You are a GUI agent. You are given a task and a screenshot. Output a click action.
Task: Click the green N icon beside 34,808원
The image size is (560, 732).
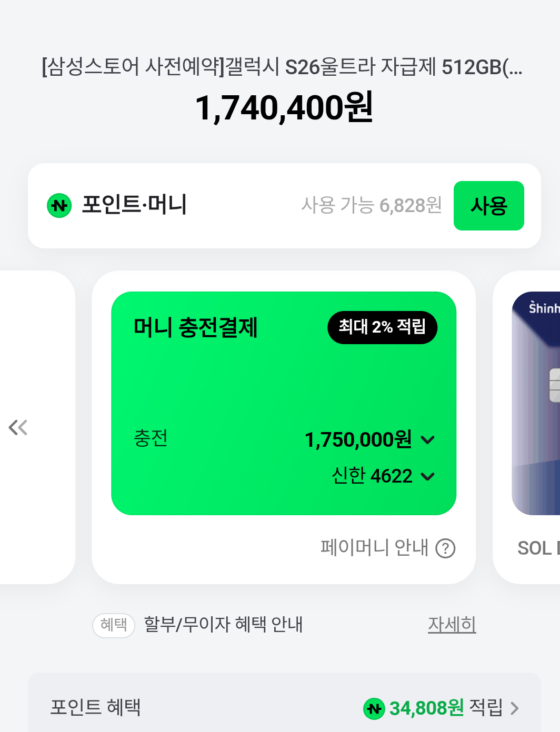pos(374,708)
